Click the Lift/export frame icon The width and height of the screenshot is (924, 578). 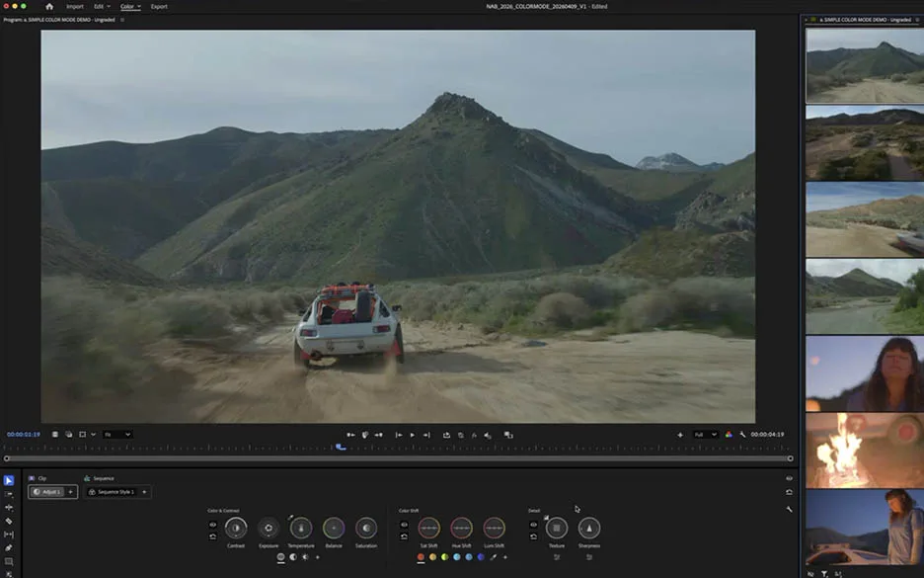[x=446, y=435]
